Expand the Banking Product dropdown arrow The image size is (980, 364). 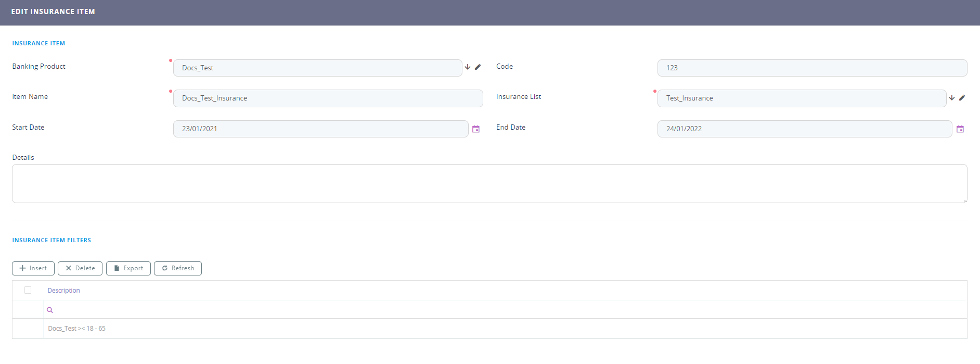coord(468,67)
